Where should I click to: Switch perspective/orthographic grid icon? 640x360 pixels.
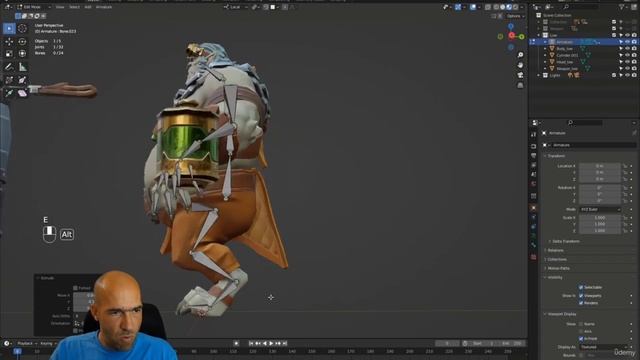point(520,85)
